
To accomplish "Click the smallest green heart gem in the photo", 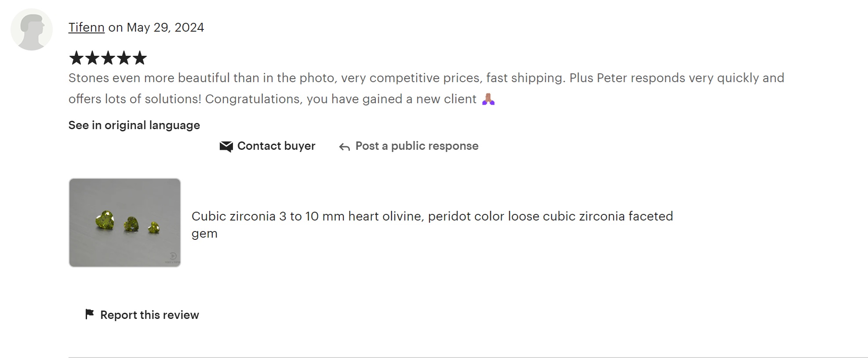I will pos(153,228).
